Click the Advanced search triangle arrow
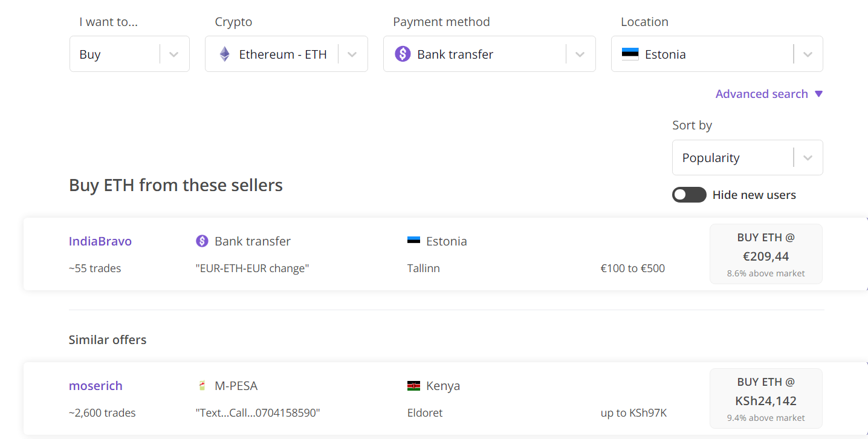868x439 pixels. click(x=818, y=94)
